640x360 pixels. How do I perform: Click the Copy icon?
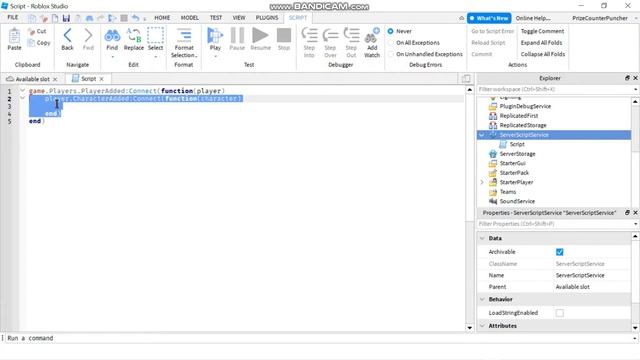(x=31, y=42)
